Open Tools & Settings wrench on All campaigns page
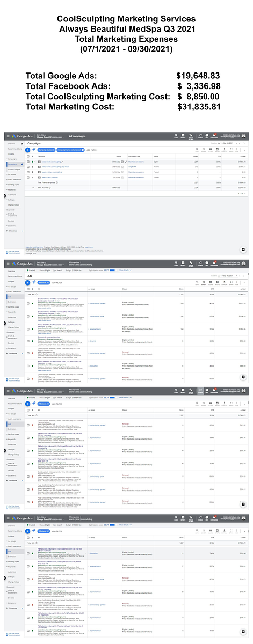The image size is (253, 644). (x=191, y=136)
